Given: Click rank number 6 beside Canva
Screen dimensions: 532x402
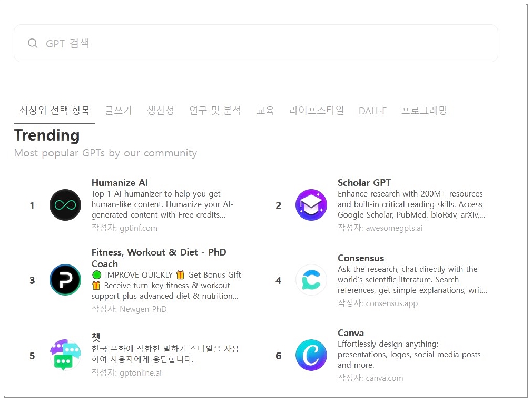Looking at the screenshot, I should pos(278,356).
